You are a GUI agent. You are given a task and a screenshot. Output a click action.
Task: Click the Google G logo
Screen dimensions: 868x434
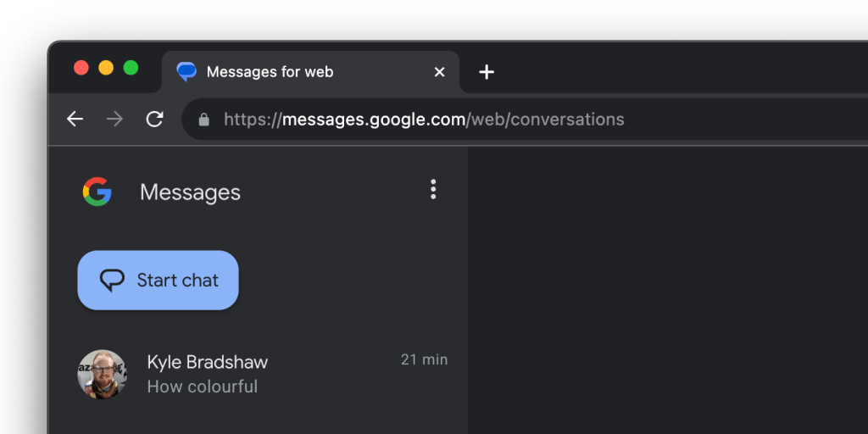97,192
